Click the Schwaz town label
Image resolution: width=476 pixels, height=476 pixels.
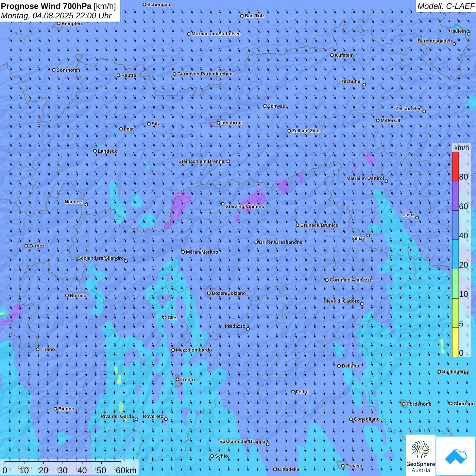pos(276,106)
